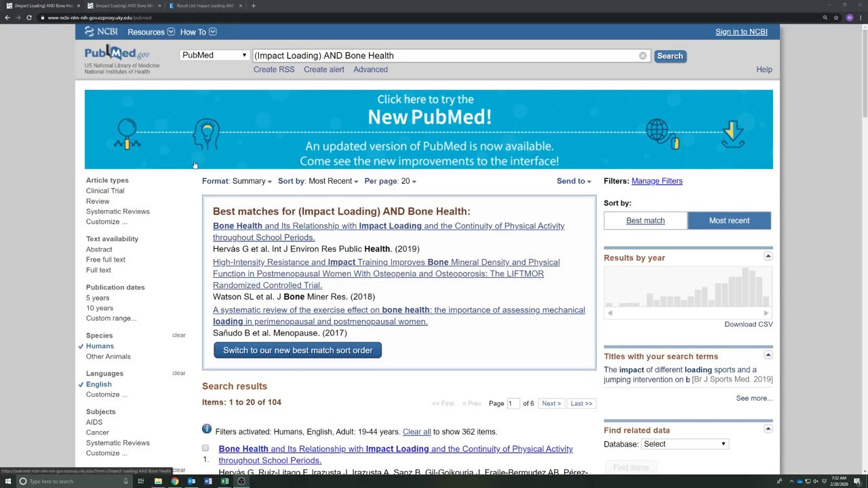The height and width of the screenshot is (488, 868).
Task: Click the microphone icon in the taskbar search
Action: (125, 481)
